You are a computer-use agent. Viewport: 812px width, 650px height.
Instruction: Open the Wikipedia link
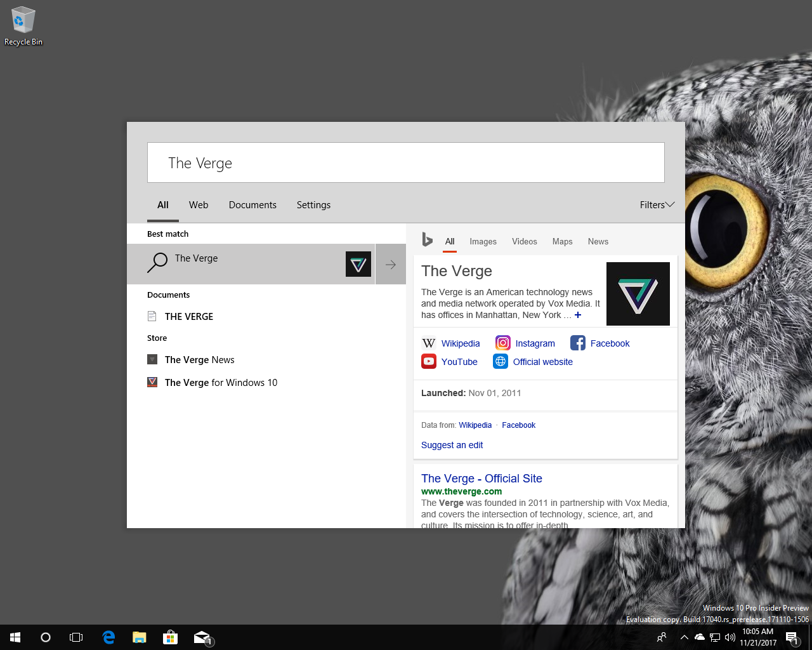(x=461, y=343)
